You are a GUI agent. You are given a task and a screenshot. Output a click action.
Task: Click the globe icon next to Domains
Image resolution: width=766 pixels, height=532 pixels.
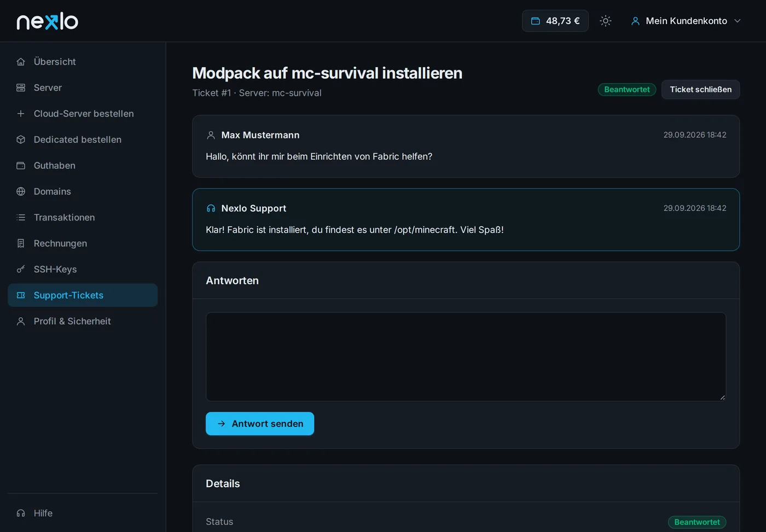[x=21, y=191]
